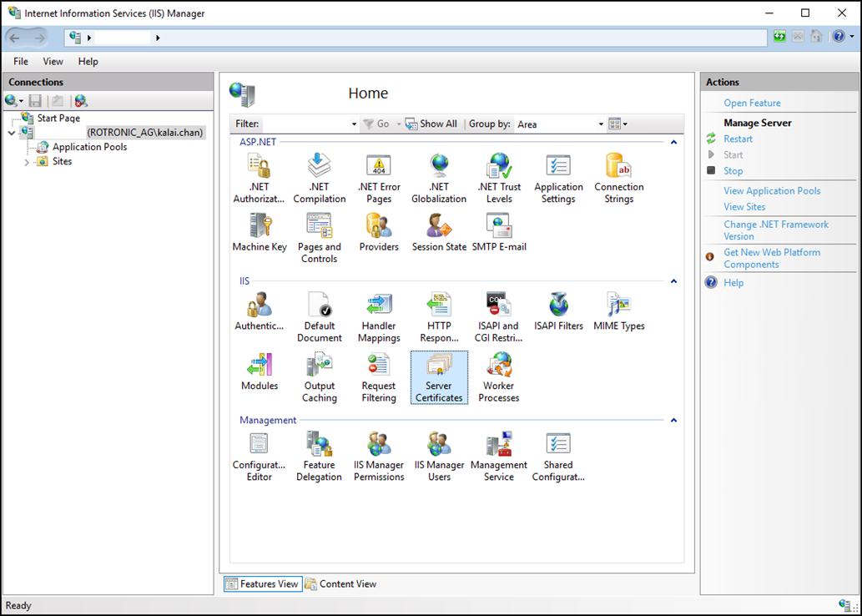
Task: Open .NET Trust Levels
Action: tap(499, 178)
